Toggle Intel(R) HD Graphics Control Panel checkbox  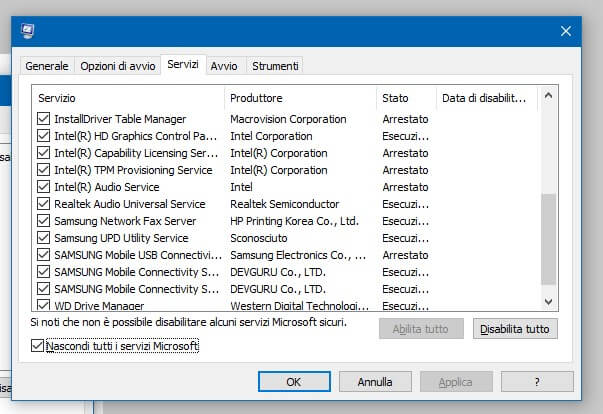coord(43,136)
